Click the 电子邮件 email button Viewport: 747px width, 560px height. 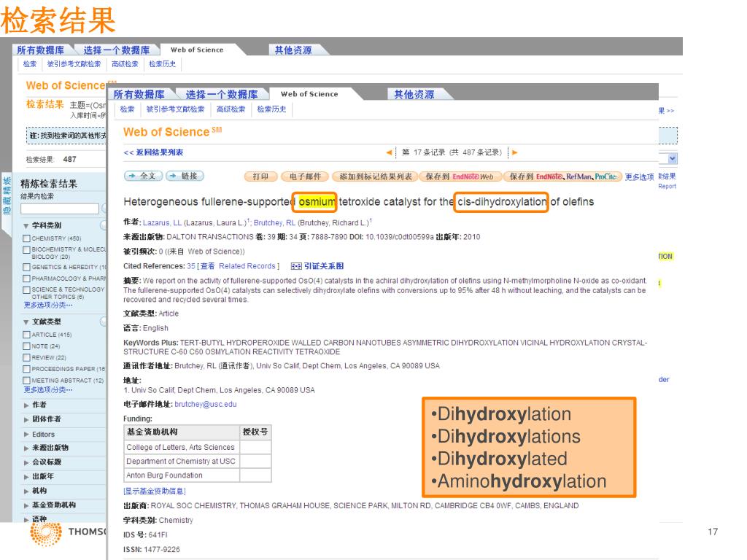[x=305, y=176]
